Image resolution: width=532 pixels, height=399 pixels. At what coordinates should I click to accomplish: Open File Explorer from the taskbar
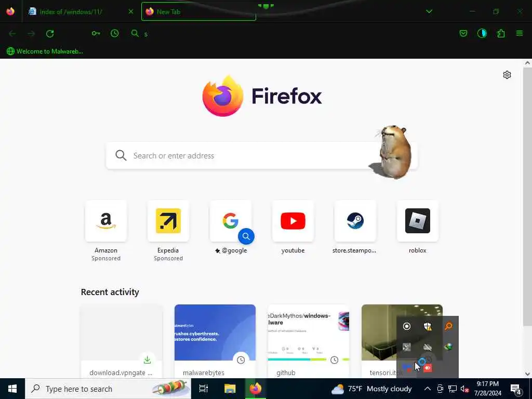[230, 389]
